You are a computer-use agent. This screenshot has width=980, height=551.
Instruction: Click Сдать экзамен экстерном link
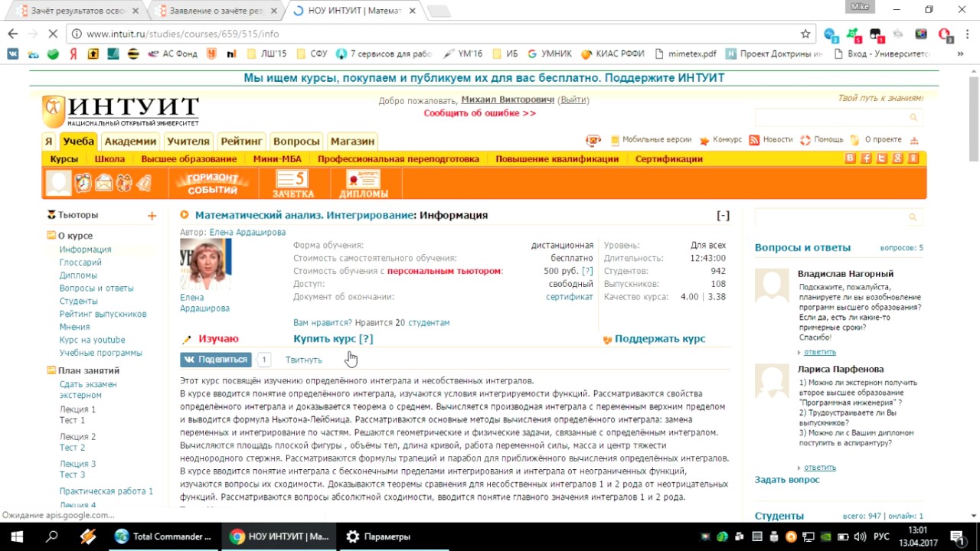88,390
